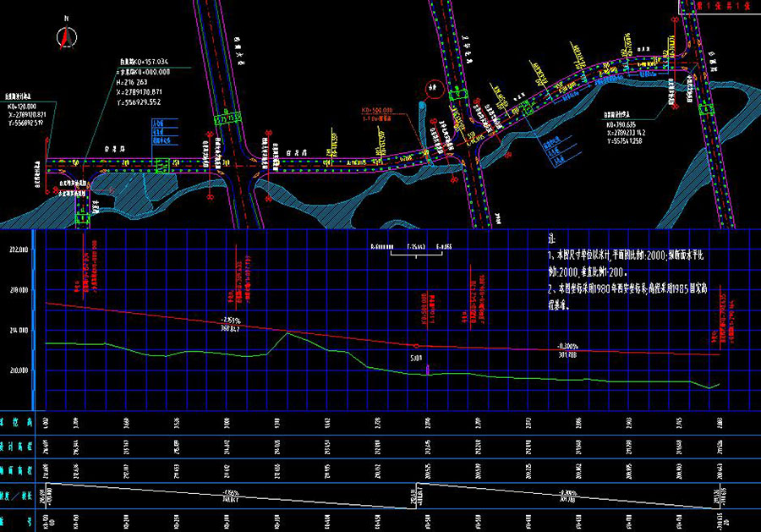761x532 pixels.
Task: Select the red circled marker near K0+500
Action: (433, 87)
